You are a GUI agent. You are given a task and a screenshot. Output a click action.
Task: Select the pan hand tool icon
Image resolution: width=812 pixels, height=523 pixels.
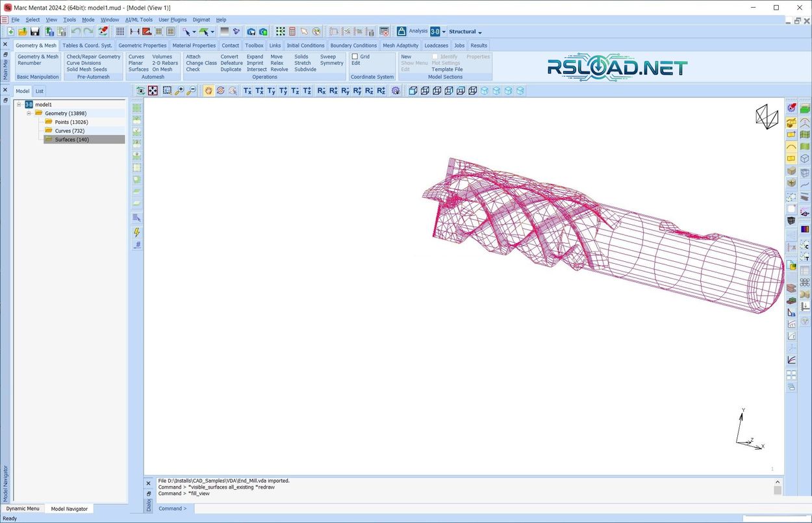click(209, 91)
